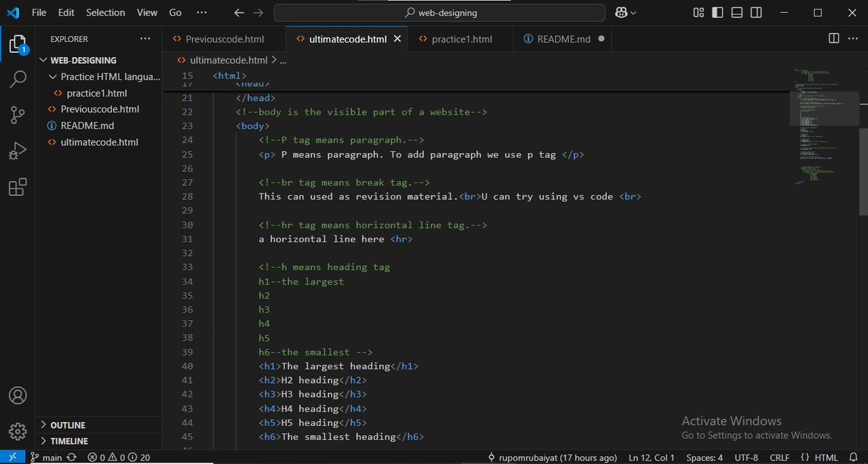Open the View menu
Image resolution: width=868 pixels, height=464 pixels.
pyautogui.click(x=147, y=12)
